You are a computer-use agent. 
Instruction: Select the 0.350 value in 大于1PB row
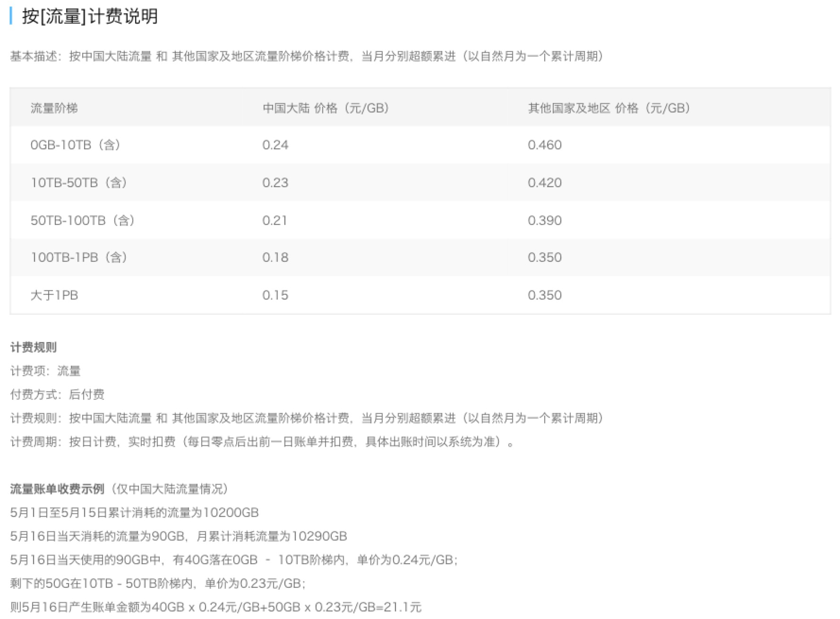click(545, 295)
